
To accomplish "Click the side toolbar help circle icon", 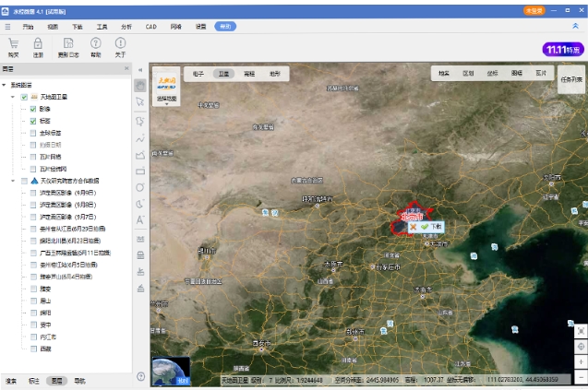I will [140, 376].
